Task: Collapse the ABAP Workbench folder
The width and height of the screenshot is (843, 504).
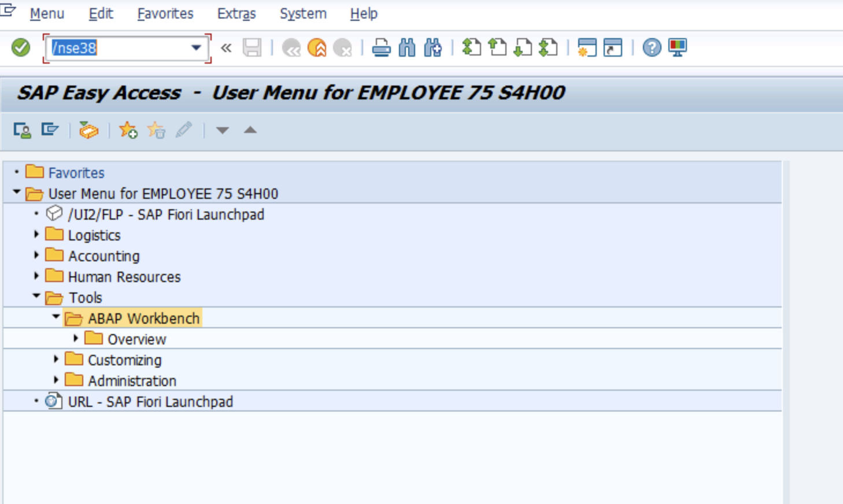Action: pyautogui.click(x=56, y=317)
